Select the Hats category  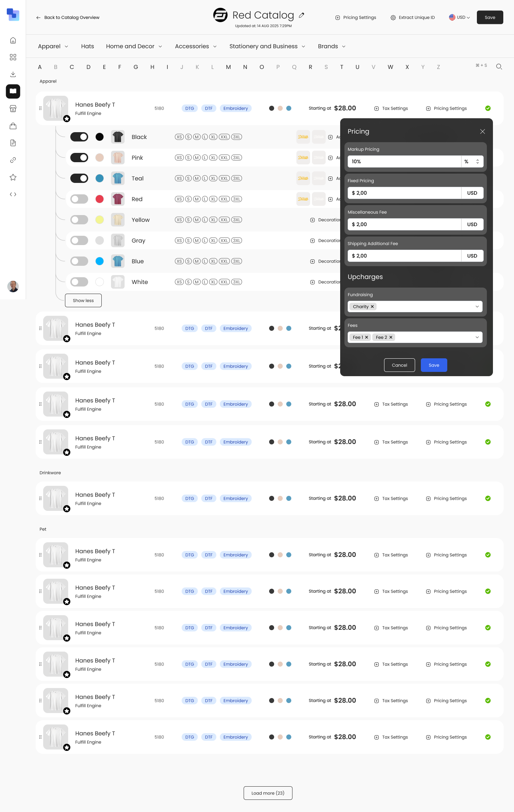point(87,46)
